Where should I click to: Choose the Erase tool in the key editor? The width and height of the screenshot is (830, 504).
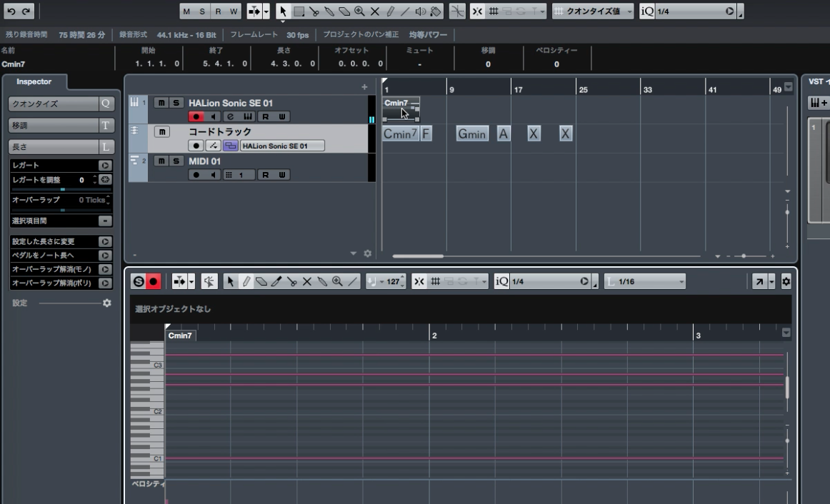[263, 281]
